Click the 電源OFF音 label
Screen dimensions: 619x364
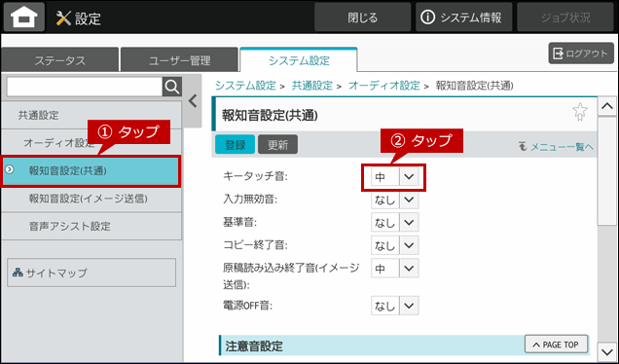[247, 306]
